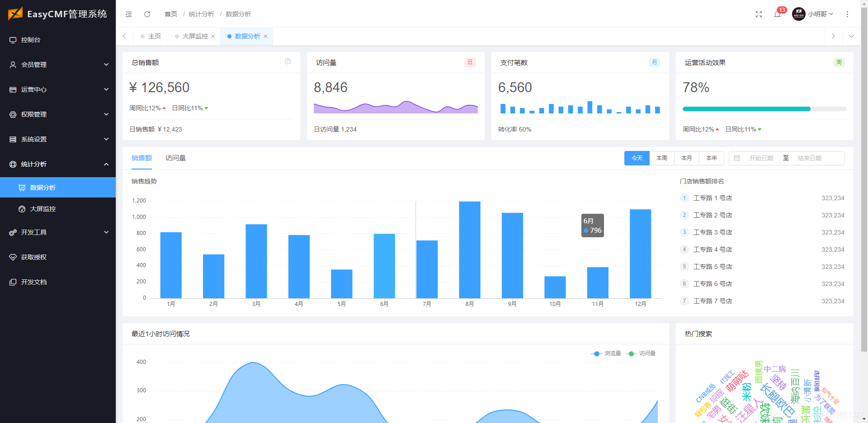Expand the 系统设置 submenu
Image resolution: width=868 pixels, height=423 pixels.
(x=106, y=139)
